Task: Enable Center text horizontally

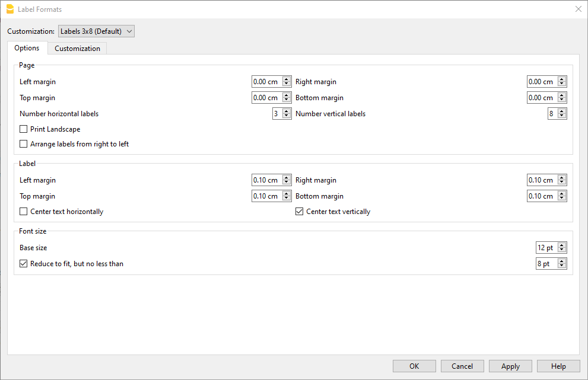Action: pyautogui.click(x=24, y=212)
